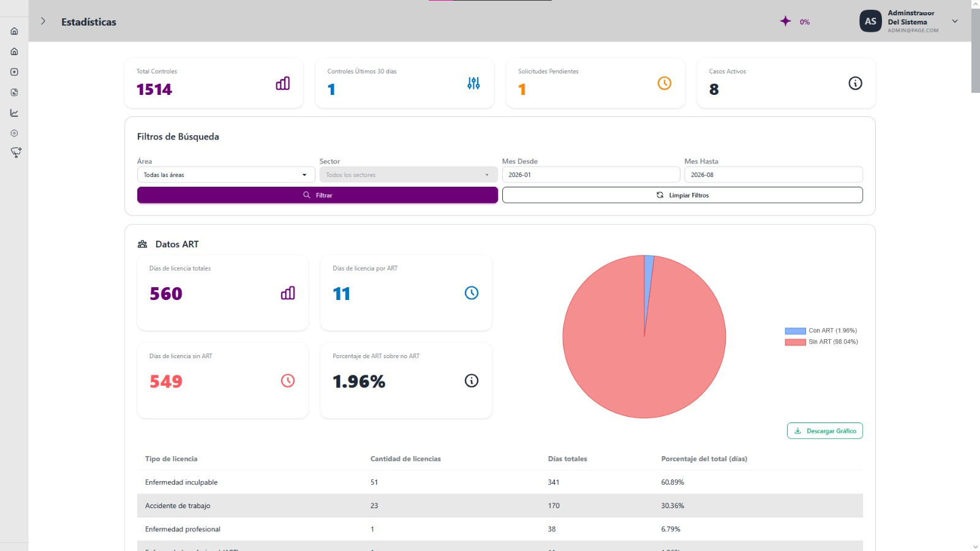Open the Sector dropdown showing Todos los sectores
This screenshot has height=551, width=980.
[409, 175]
